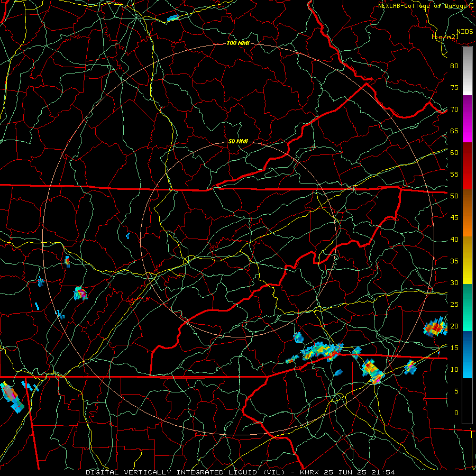Screen dimensions: 476x476
Task: Pick the teal-green segment of the color bar
Action: (467, 307)
